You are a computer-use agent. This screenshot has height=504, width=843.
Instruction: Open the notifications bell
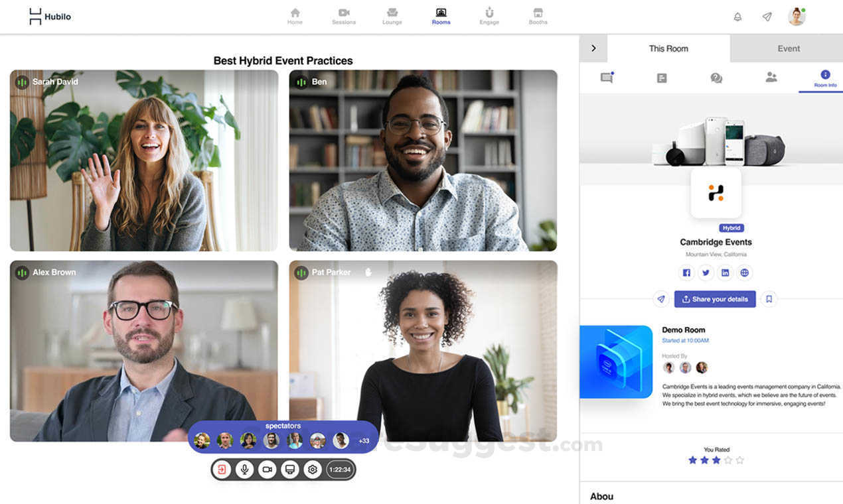coord(737,17)
